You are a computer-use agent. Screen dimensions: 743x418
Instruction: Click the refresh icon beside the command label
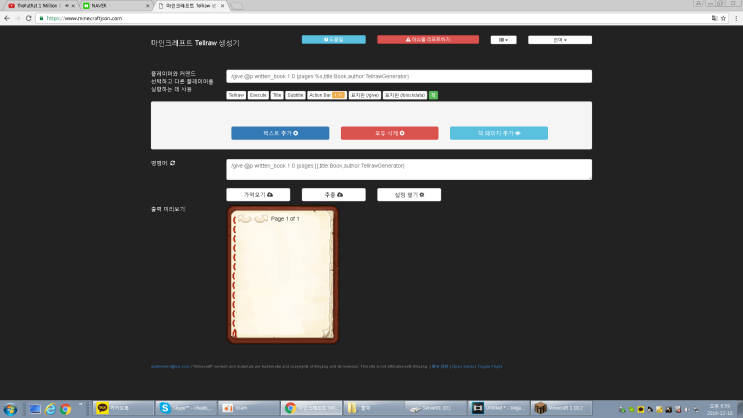point(174,162)
